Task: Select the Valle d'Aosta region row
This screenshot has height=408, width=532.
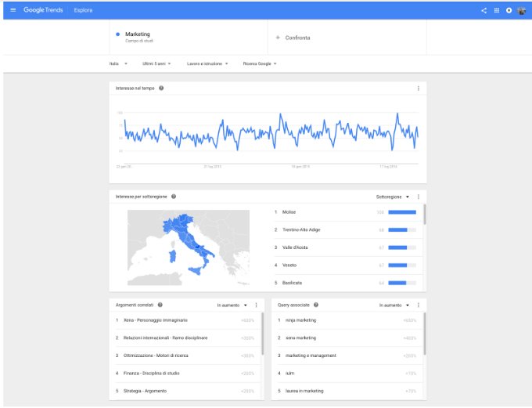Action: point(347,247)
